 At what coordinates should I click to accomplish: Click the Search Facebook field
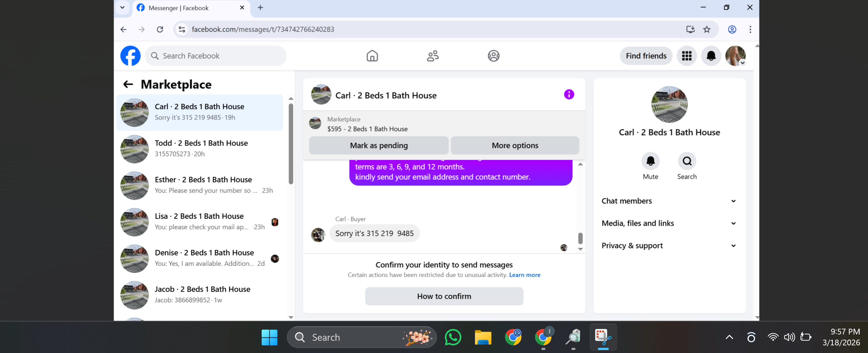point(216,56)
